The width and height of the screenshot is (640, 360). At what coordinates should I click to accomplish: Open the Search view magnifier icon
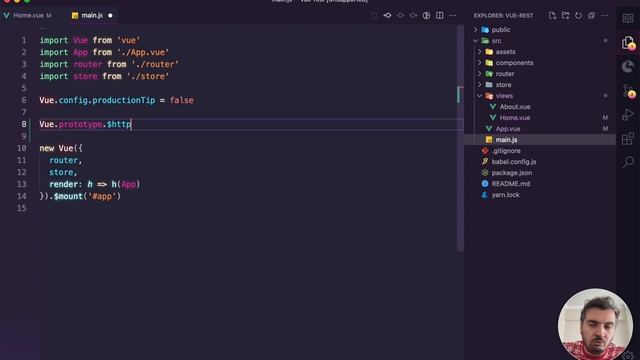click(628, 162)
